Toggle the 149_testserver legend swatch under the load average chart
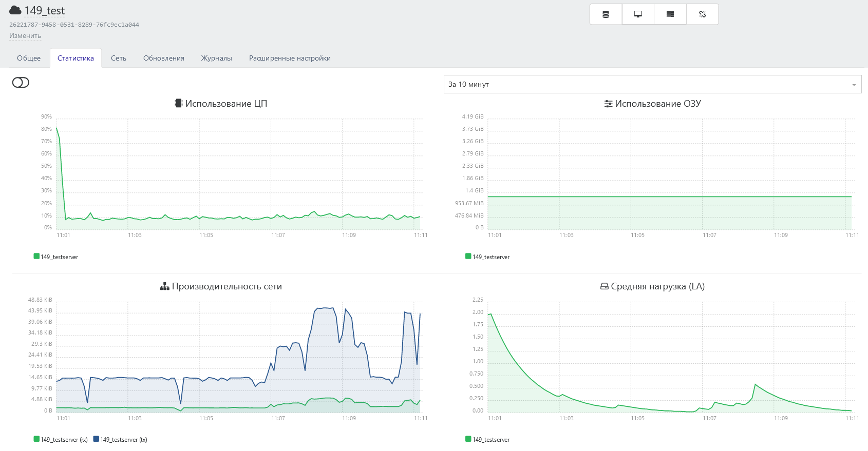 (468, 439)
